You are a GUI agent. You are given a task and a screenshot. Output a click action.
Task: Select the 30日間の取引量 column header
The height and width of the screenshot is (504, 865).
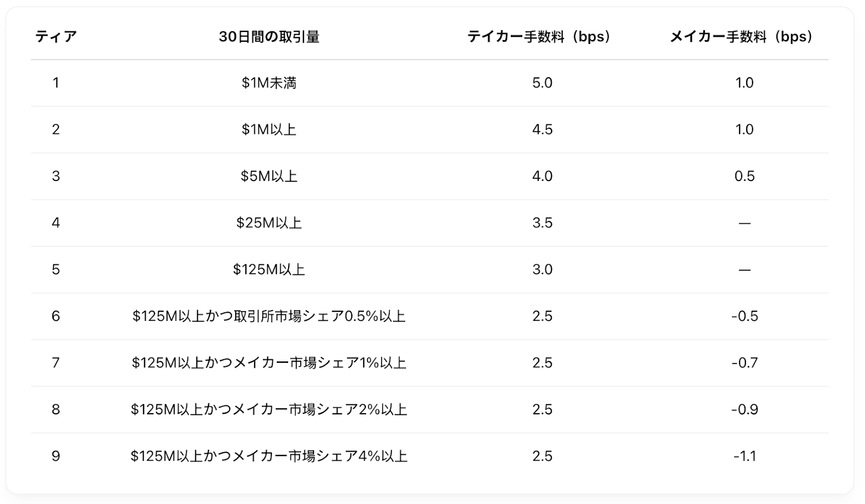point(269,37)
